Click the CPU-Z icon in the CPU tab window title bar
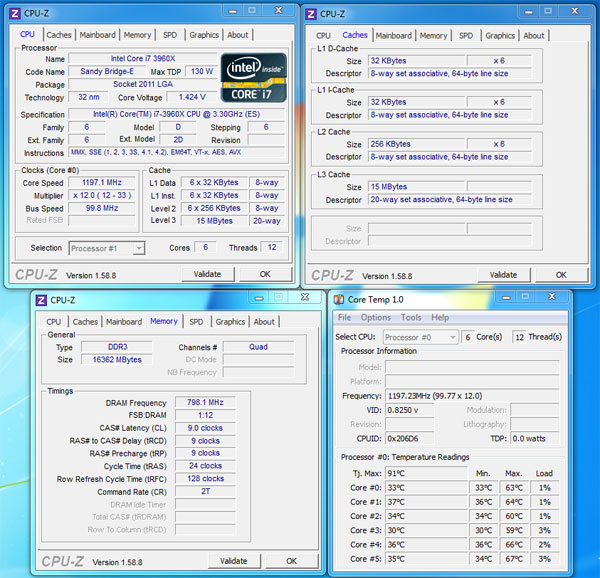The image size is (600, 578). coord(15,14)
